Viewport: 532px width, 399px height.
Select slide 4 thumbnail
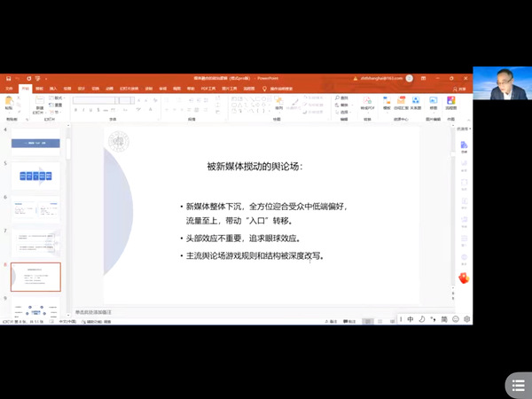35,142
